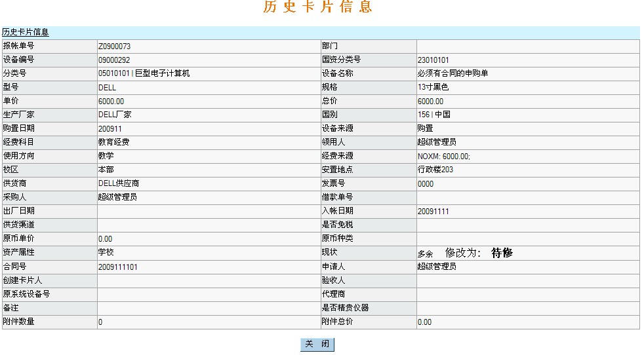Screen dimensions: 644x355
Task: Open the 历史卡片信息 header link
Action: [x=26, y=32]
